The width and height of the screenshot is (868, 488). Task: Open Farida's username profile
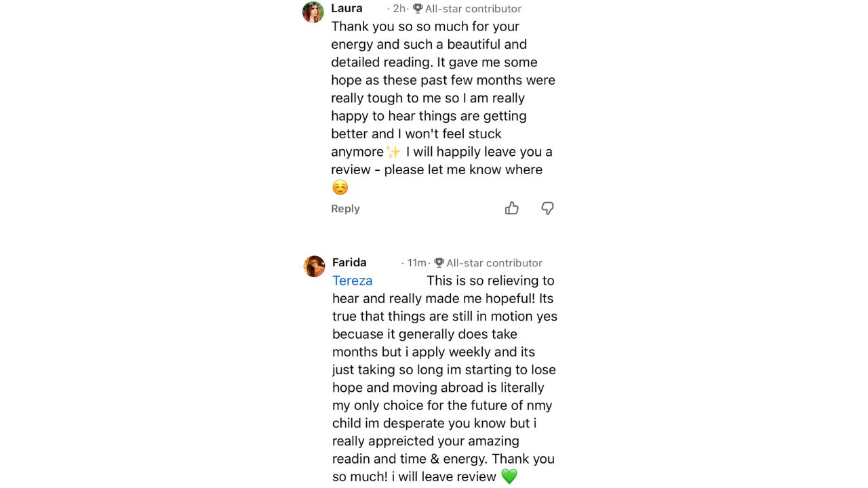click(x=349, y=262)
